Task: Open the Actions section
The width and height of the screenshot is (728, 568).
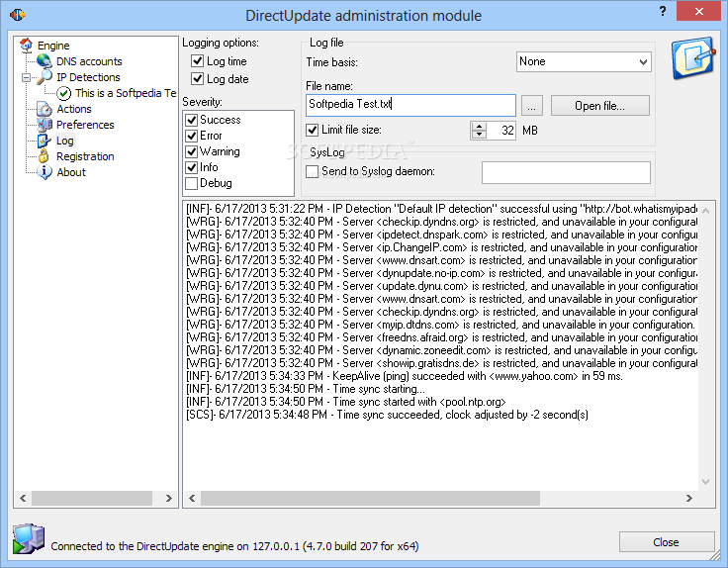Action: pyautogui.click(x=74, y=109)
